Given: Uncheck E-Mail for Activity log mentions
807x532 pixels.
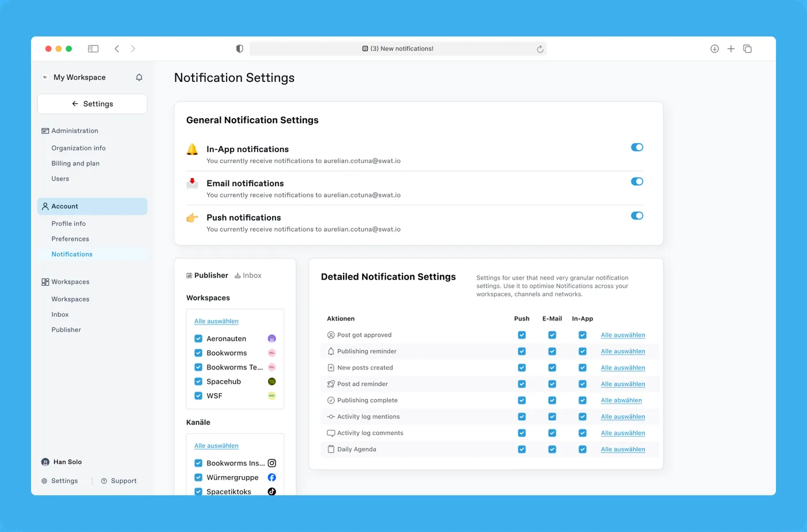Looking at the screenshot, I should click(x=552, y=417).
